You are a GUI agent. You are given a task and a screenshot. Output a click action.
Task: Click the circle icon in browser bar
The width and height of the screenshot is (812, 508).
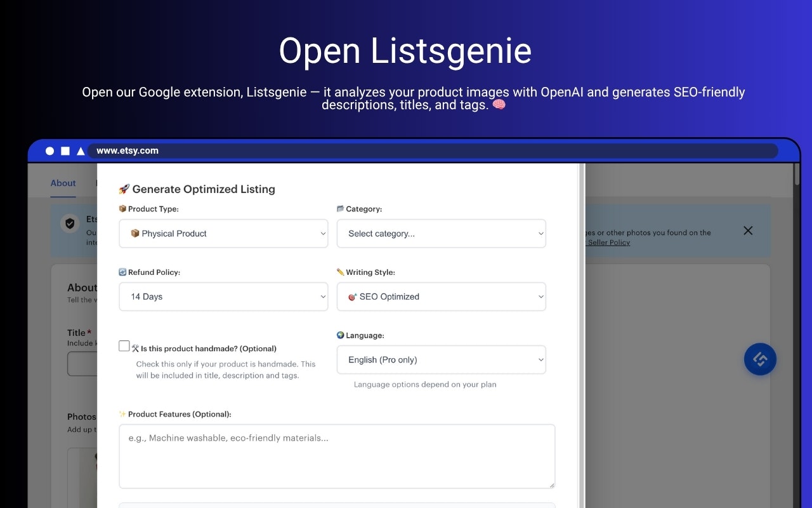click(50, 151)
